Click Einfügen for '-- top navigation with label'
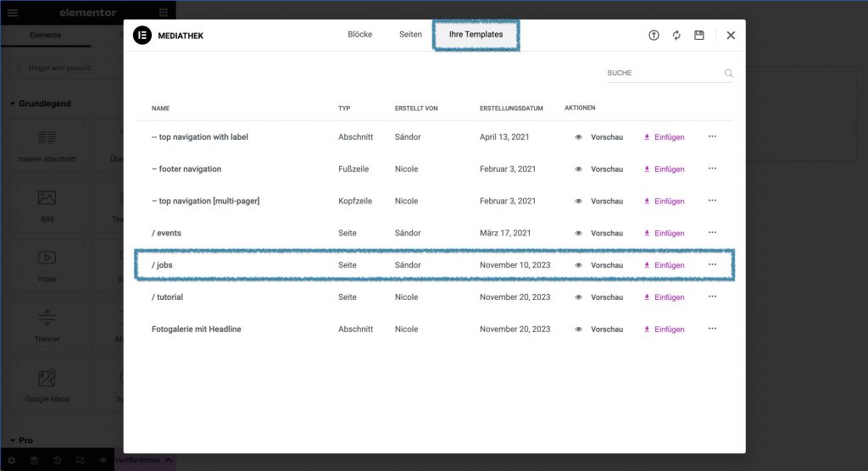Image resolution: width=868 pixels, height=471 pixels. click(x=664, y=137)
